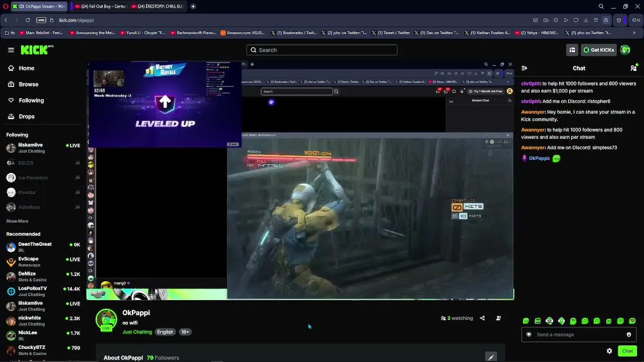This screenshot has width=644, height=362.
Task: Click the browser tab search magnifier
Action: click(x=601, y=7)
